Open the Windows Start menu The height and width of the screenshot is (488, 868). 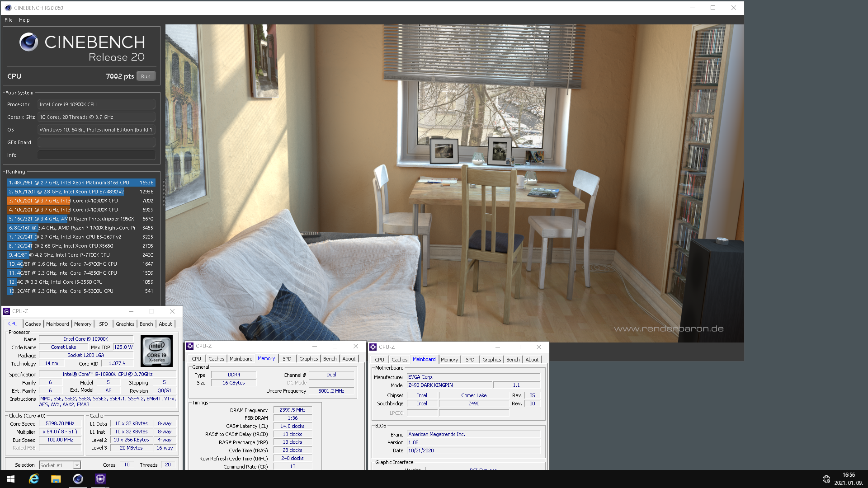coord(11,479)
